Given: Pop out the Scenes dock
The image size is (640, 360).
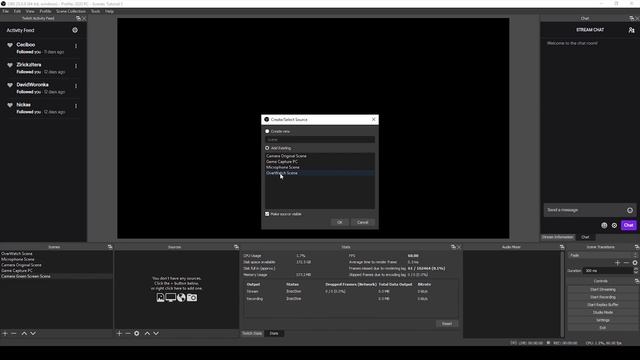Looking at the screenshot, I should (110, 247).
